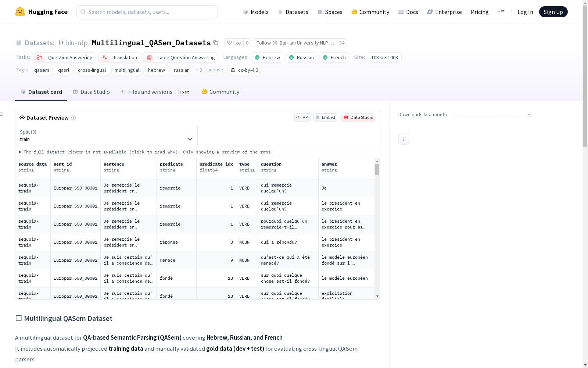Screen dimensions: 588x368
Task: Click the Translation task icon
Action: [x=105, y=57]
